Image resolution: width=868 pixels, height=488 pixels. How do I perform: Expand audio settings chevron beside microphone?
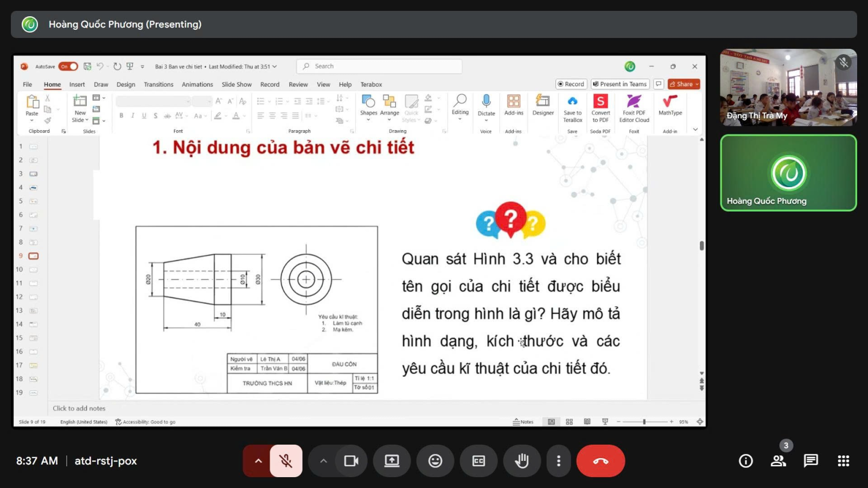point(258,461)
